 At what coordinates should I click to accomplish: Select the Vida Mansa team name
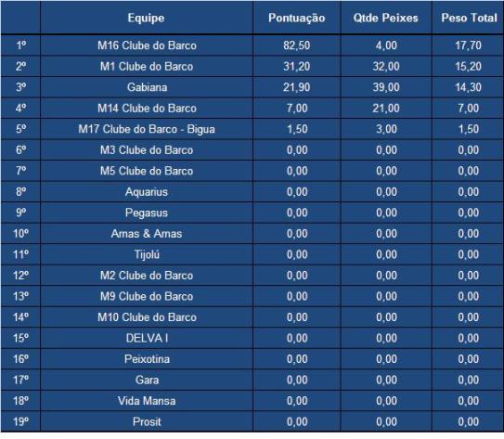click(147, 401)
